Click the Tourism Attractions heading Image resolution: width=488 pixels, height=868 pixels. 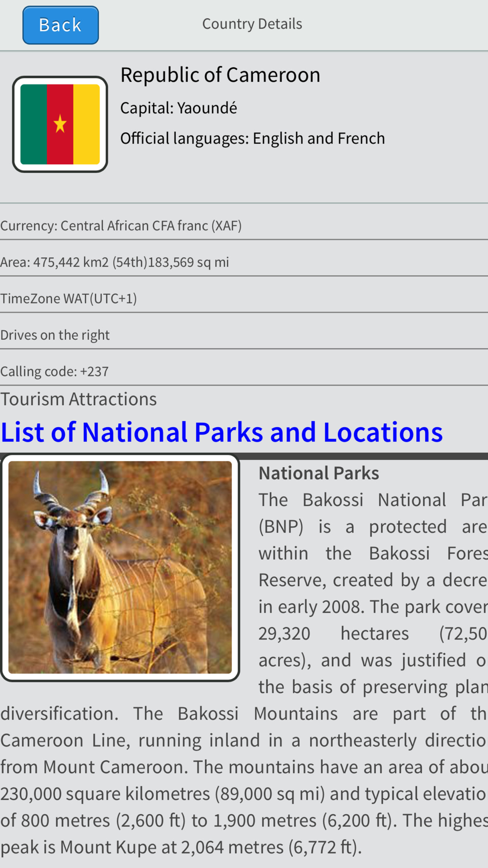pyautogui.click(x=79, y=399)
